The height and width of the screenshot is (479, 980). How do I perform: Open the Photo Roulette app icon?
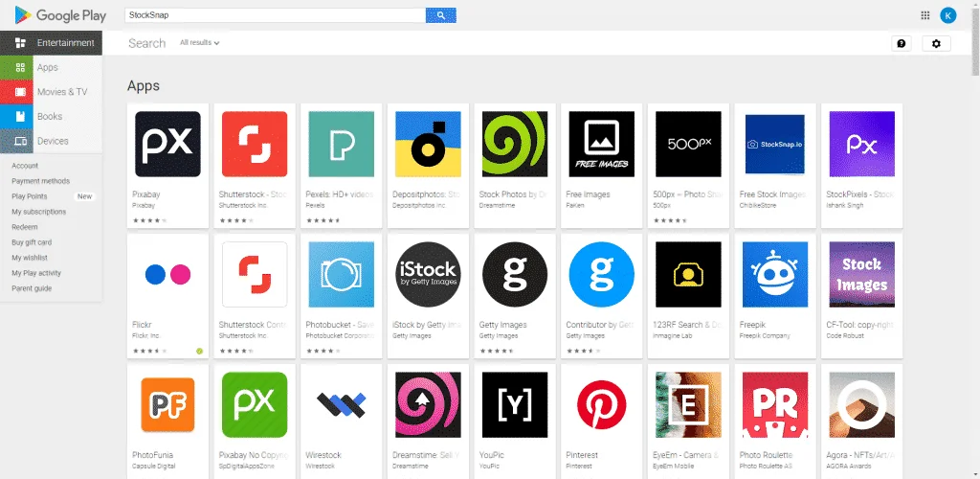(775, 404)
